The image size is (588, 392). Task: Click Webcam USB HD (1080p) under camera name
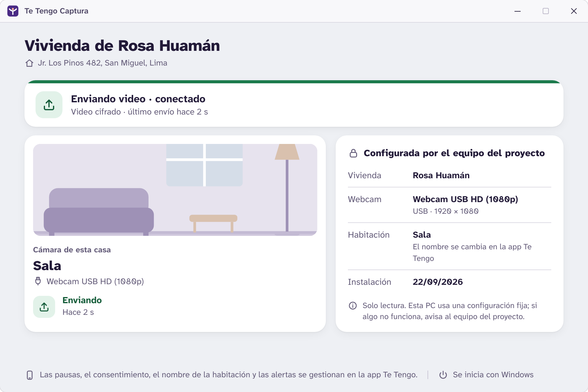point(95,281)
